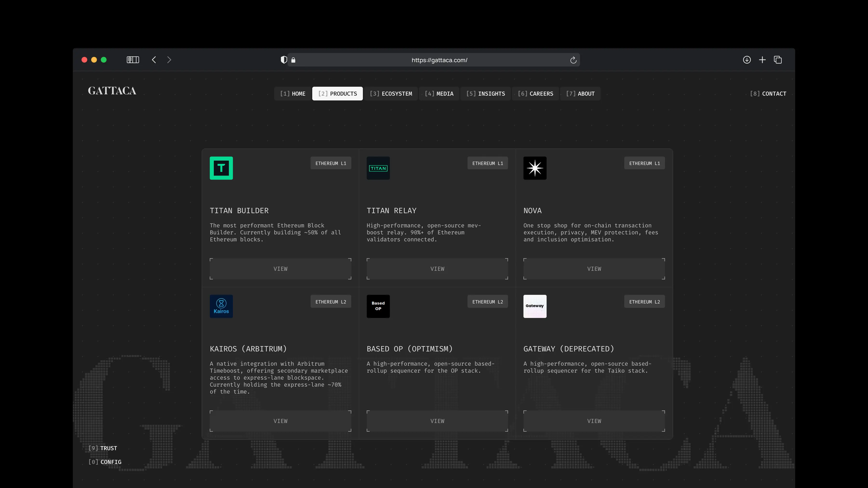Click the Ethereum L1 tag on Titan Builder card
The image size is (868, 488).
click(331, 163)
